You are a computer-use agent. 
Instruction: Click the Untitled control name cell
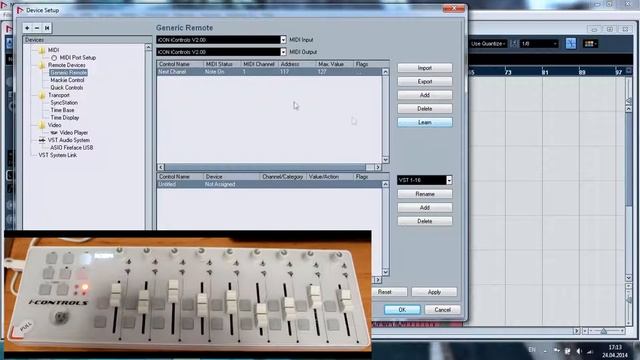coord(167,184)
